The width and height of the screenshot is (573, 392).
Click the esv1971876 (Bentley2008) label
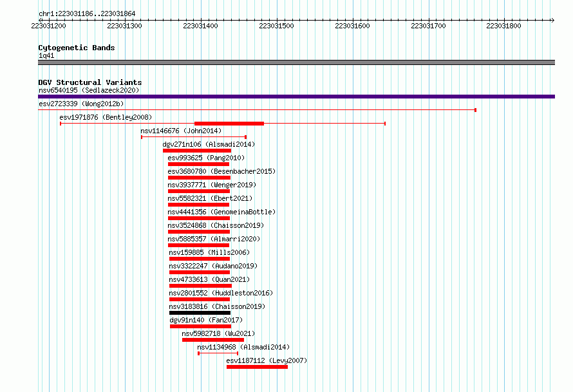[x=106, y=117]
